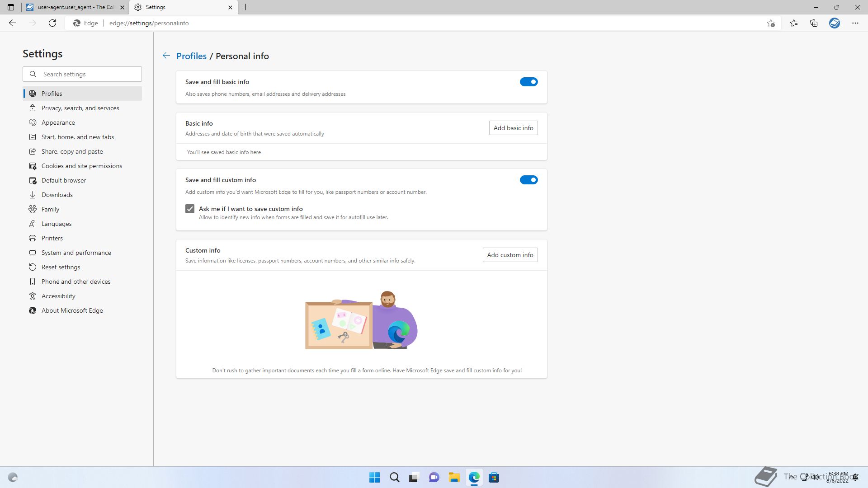868x488 pixels.
Task: Open Share, copy and paste settings
Action: pyautogui.click(x=82, y=151)
